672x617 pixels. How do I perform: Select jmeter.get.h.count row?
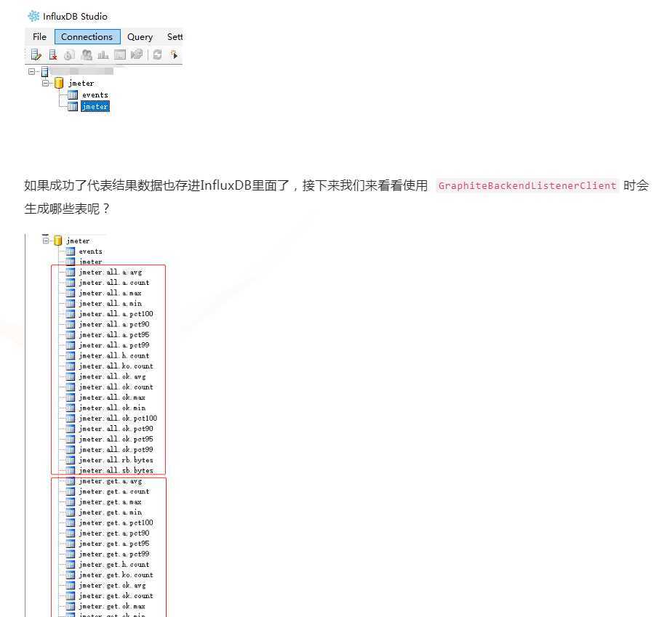click(x=114, y=565)
